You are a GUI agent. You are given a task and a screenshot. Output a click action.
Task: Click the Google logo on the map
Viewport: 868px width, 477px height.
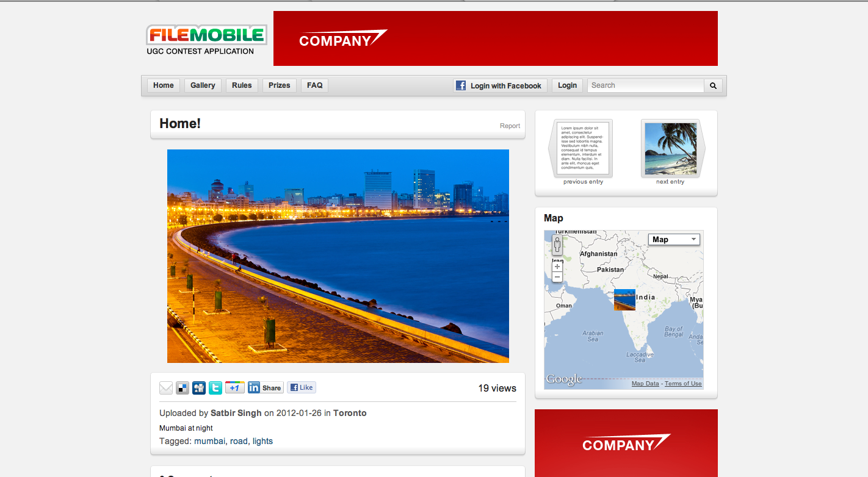(x=564, y=379)
